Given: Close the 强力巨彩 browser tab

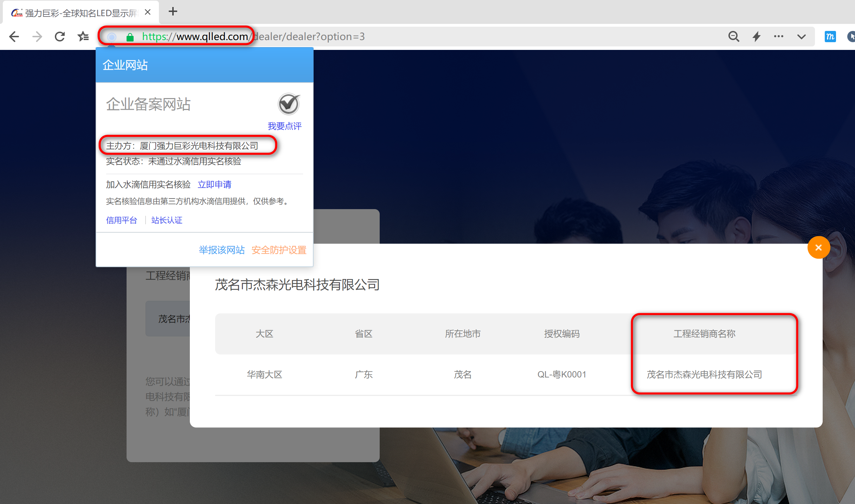Looking at the screenshot, I should 148,12.
